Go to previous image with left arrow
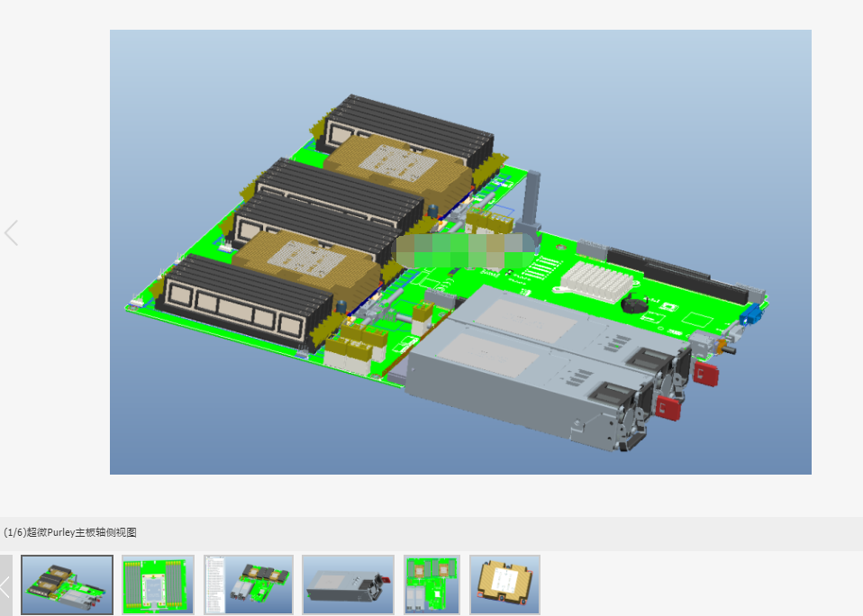This screenshot has height=616, width=863. point(12,232)
